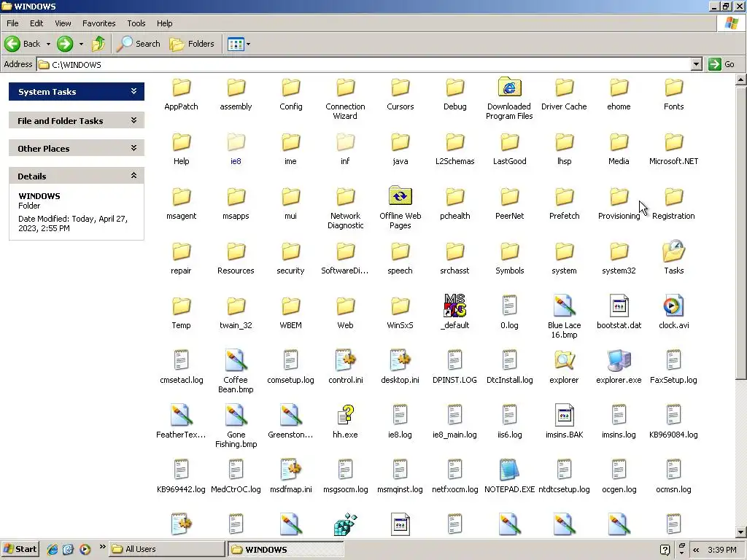747x560 pixels.
Task: Select the KB969084.log file name
Action: pos(673,435)
